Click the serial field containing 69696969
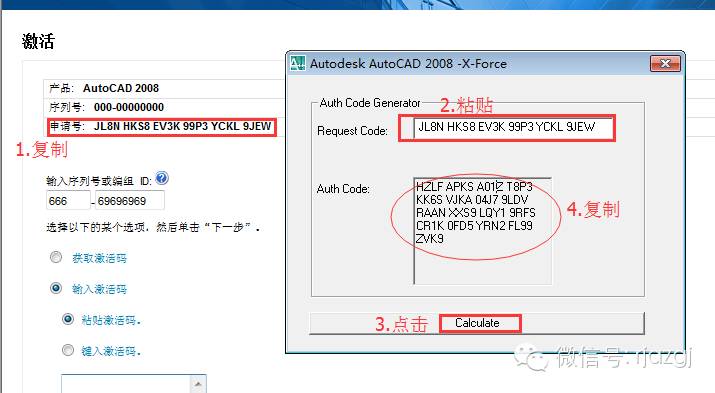 click(130, 201)
